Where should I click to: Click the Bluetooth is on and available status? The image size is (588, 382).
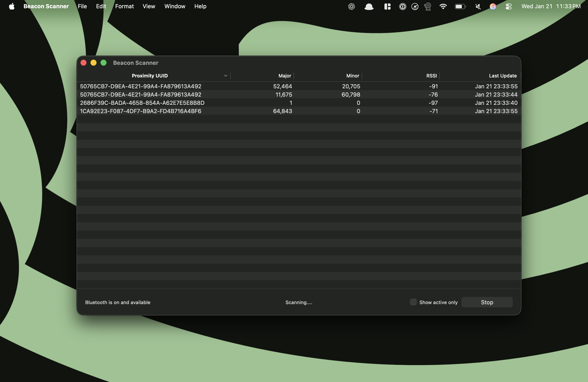pos(118,302)
